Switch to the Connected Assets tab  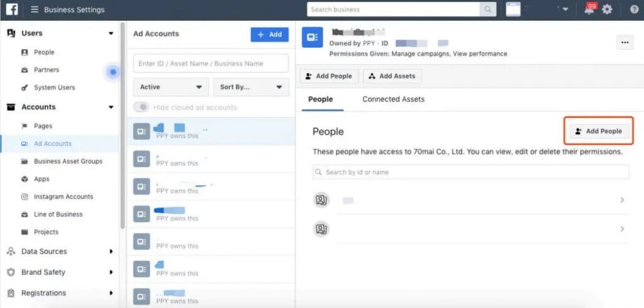pos(394,99)
